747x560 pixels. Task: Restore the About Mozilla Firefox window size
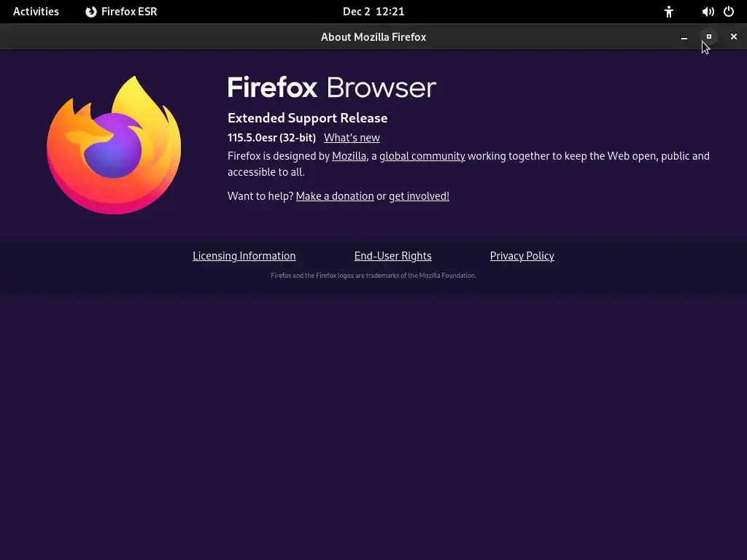[x=709, y=36]
